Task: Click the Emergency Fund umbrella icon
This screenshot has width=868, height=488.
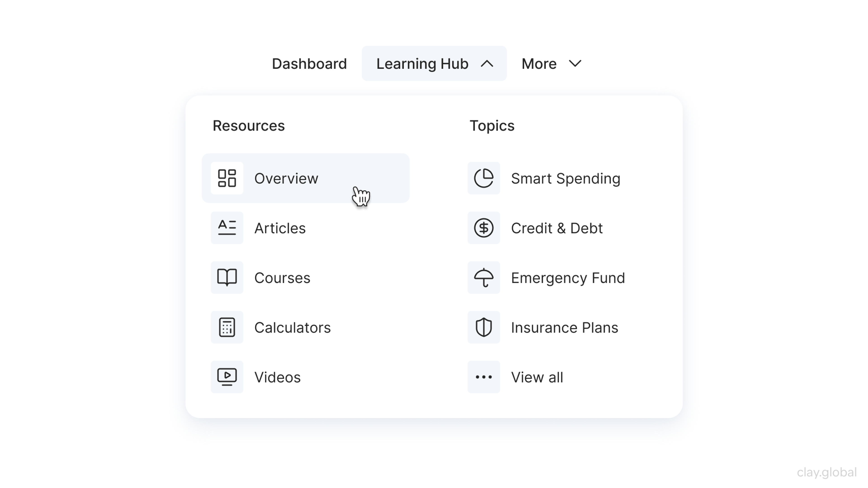Action: point(484,277)
